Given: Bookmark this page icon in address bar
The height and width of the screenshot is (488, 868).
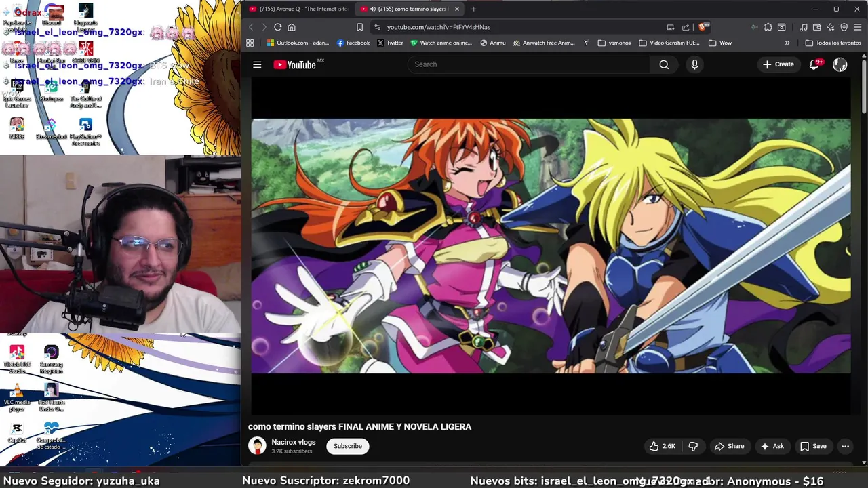Looking at the screenshot, I should 359,27.
